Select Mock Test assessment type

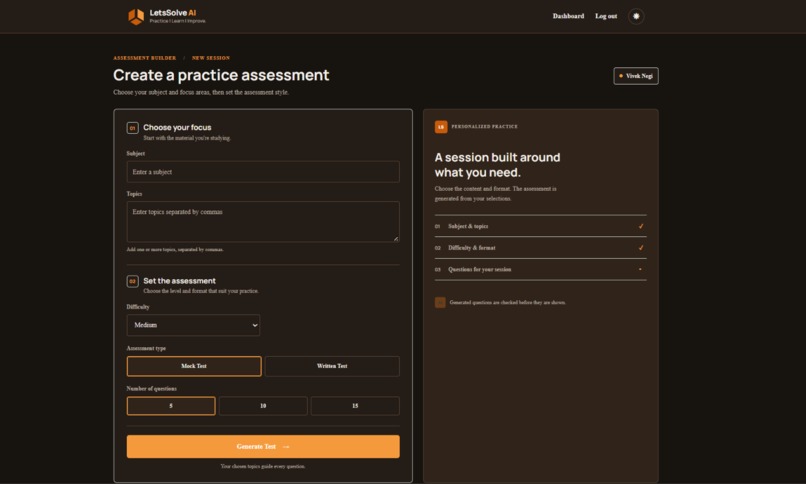pos(194,366)
